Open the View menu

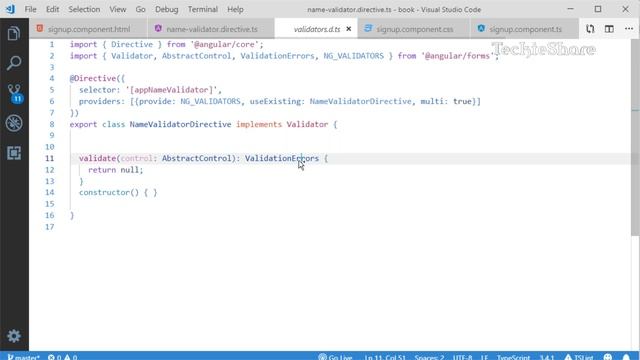click(x=118, y=9)
